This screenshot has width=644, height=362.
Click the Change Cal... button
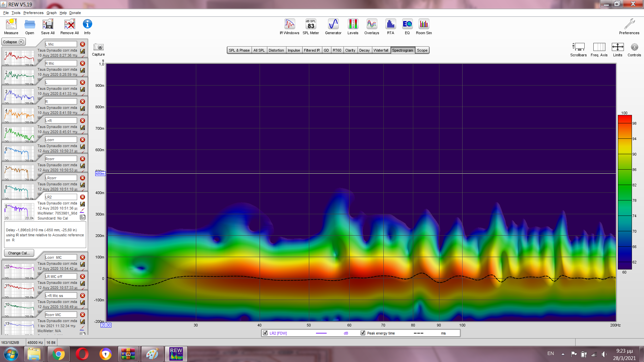[x=19, y=253]
